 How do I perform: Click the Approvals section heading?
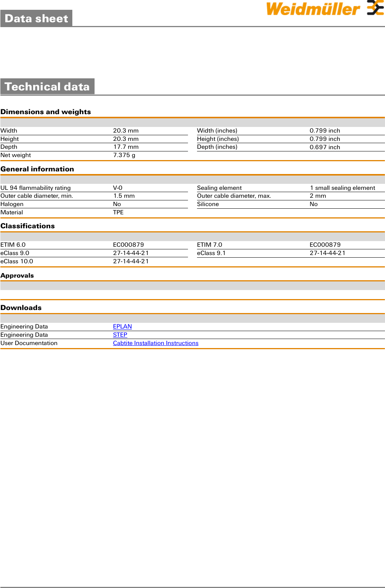17,276
